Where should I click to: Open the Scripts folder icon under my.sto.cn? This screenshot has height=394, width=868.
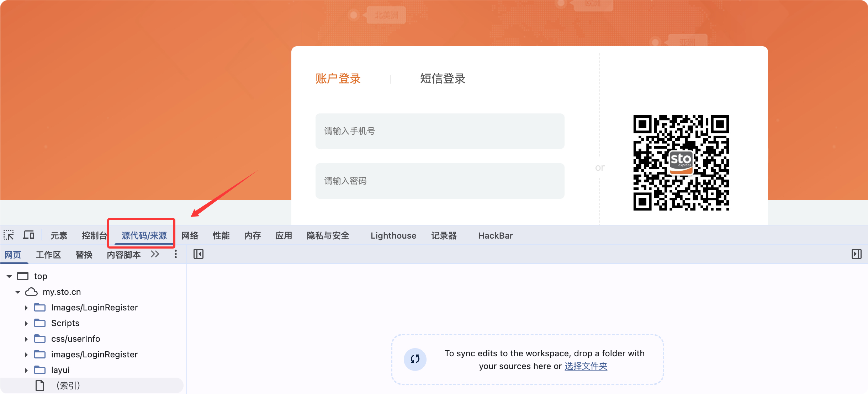coord(39,323)
